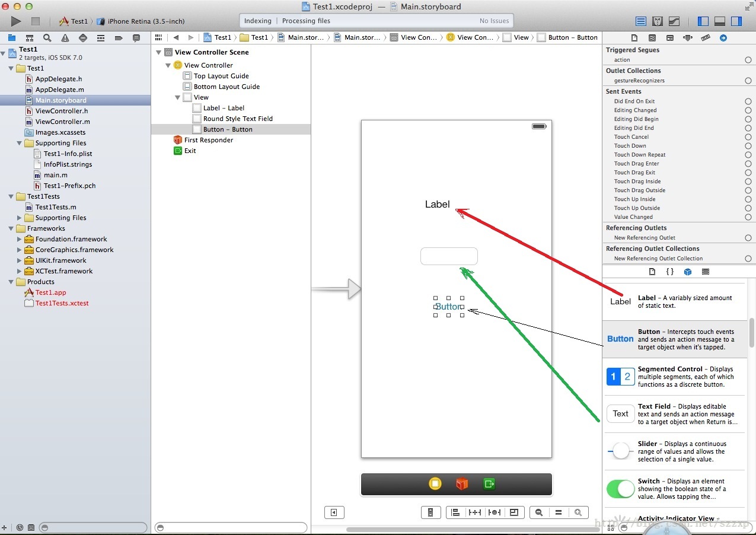Collapse the View item in document outline
This screenshot has height=535, width=756.
pyautogui.click(x=177, y=97)
